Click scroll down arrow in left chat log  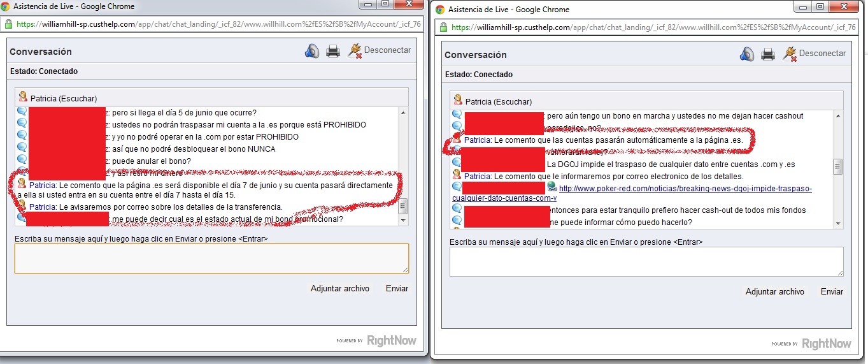pyautogui.click(x=402, y=220)
